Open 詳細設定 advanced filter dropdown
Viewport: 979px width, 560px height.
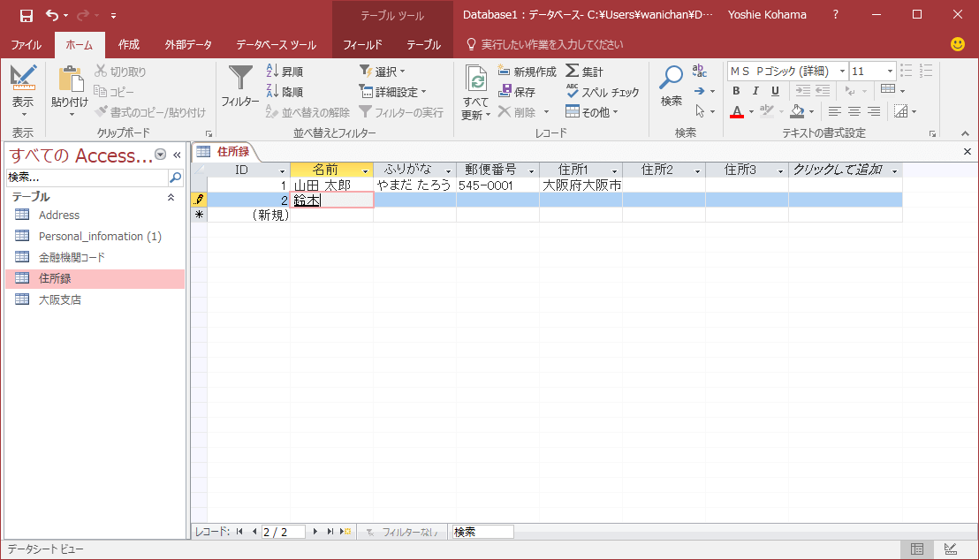click(392, 92)
